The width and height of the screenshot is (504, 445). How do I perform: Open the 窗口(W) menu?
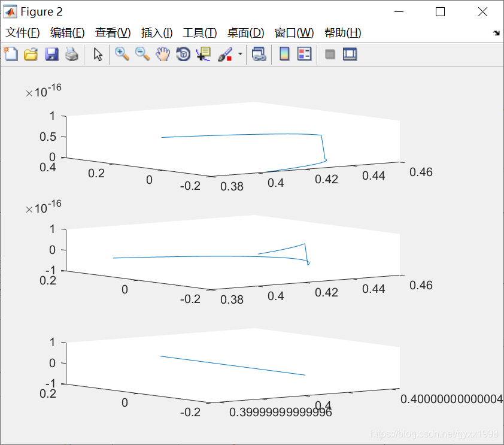pyautogui.click(x=294, y=32)
